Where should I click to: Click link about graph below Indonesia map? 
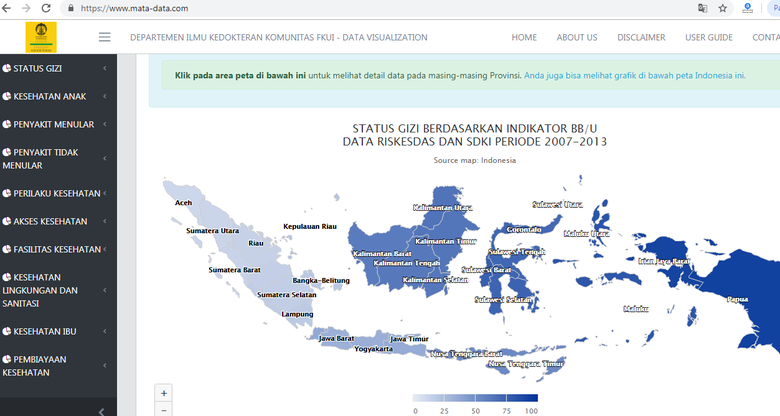coord(635,76)
